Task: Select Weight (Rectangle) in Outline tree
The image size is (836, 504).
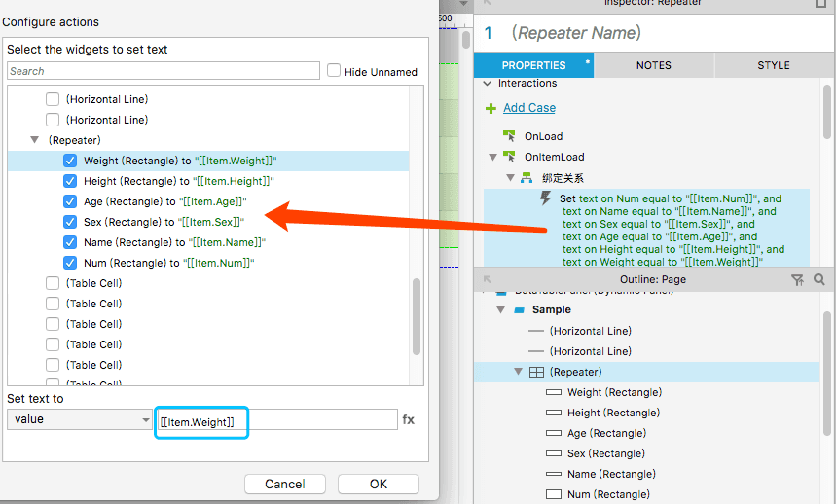Action: [x=615, y=392]
